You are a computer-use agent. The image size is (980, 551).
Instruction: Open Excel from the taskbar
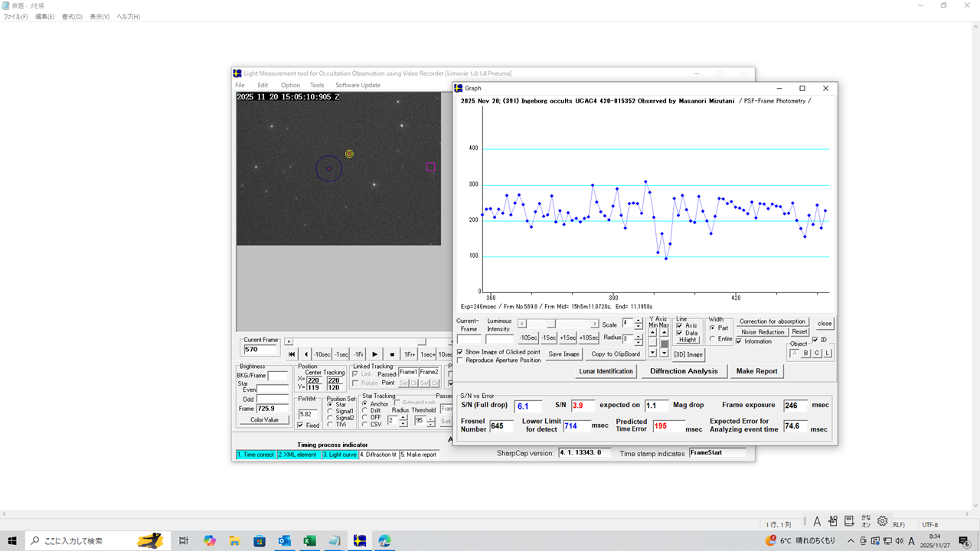tap(310, 540)
